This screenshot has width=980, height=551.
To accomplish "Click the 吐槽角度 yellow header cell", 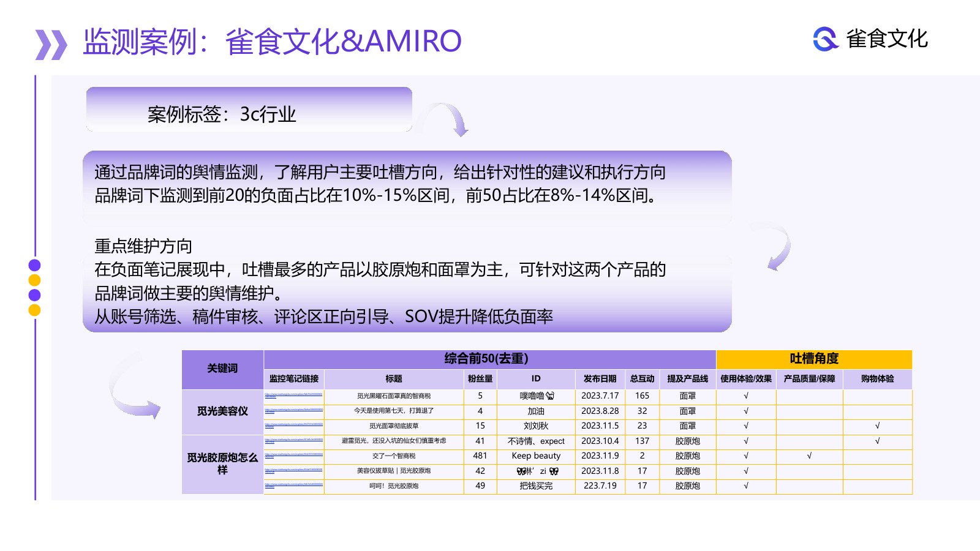I will [x=814, y=359].
